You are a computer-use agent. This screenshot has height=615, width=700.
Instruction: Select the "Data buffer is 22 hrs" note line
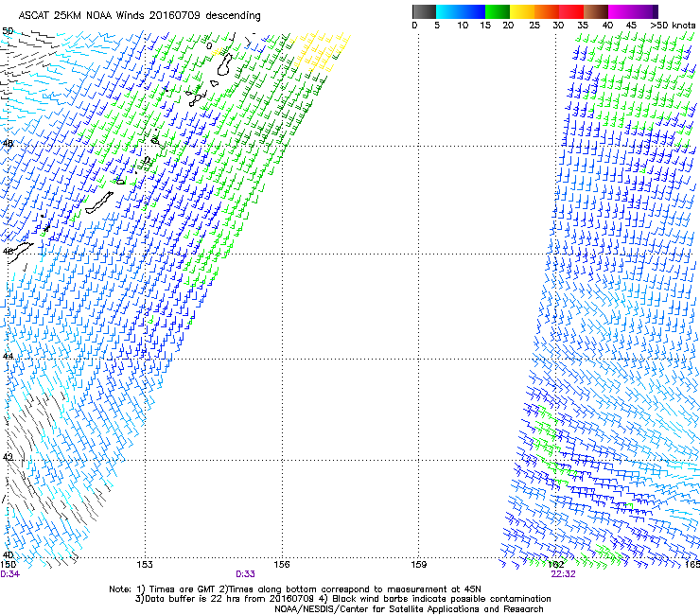click(x=342, y=599)
